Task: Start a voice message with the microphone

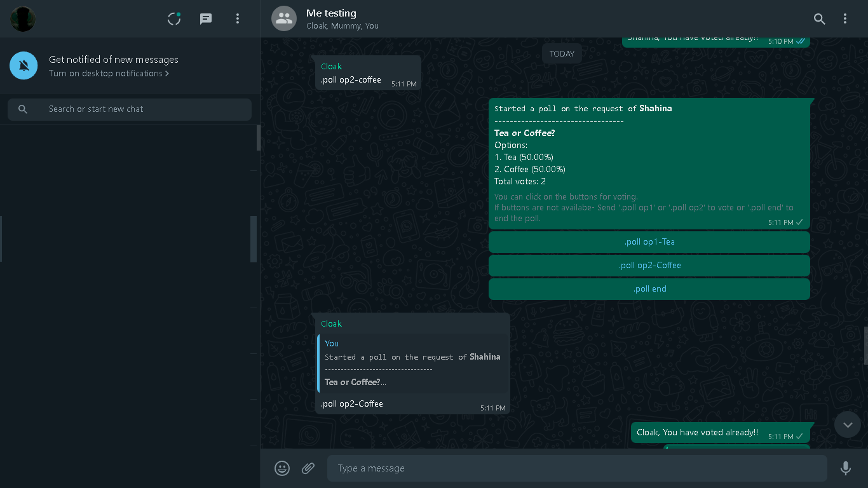Action: point(846,468)
